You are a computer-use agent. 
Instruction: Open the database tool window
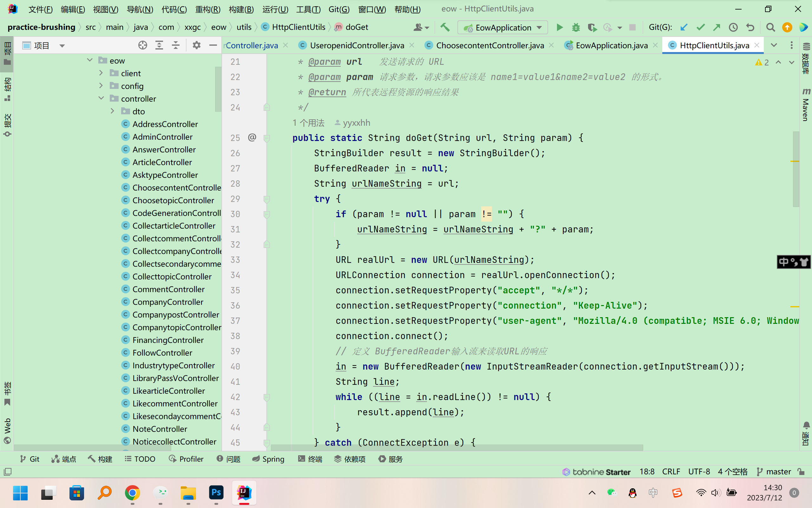tap(806, 58)
